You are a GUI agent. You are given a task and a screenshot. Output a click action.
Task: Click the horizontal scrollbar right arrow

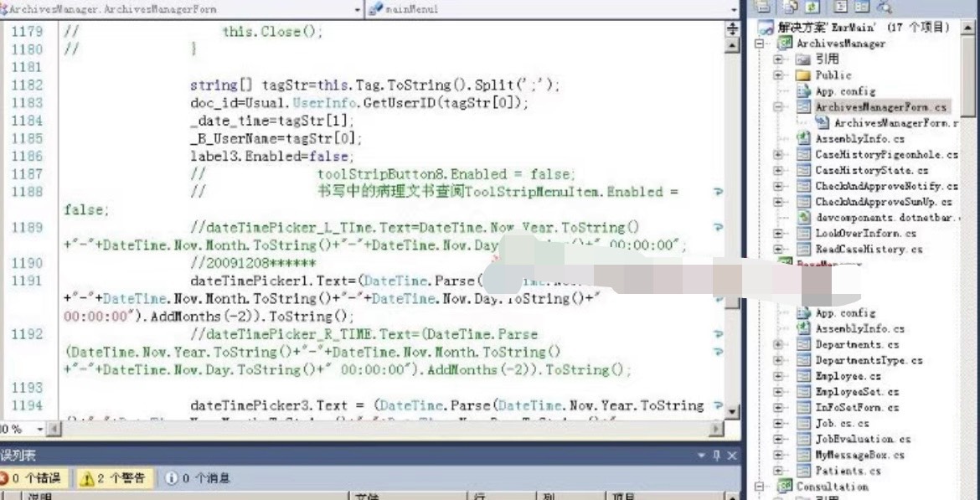pyautogui.click(x=716, y=429)
